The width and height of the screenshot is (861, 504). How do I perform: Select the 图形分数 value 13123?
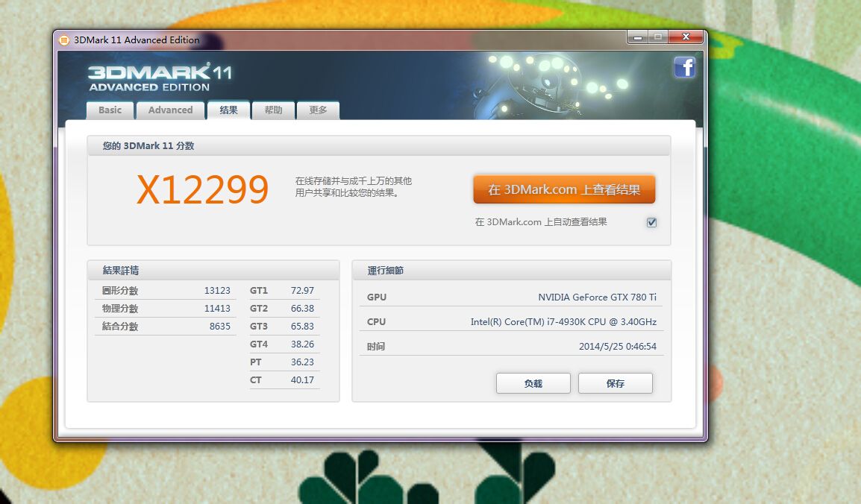coord(217,291)
